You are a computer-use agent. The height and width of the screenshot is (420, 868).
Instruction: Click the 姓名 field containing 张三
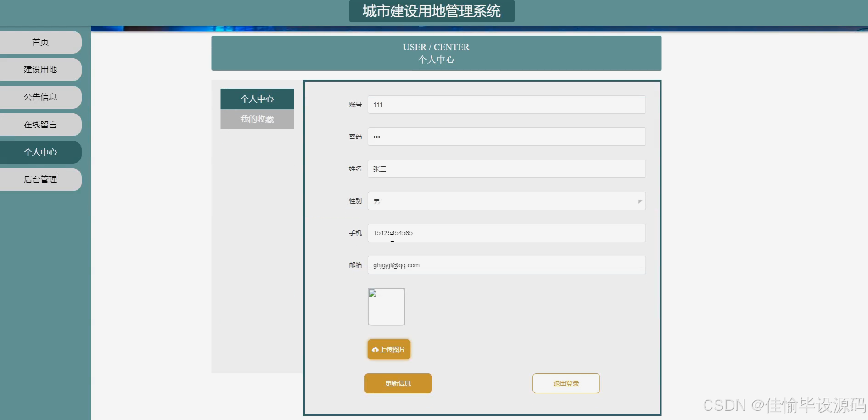[x=507, y=169]
